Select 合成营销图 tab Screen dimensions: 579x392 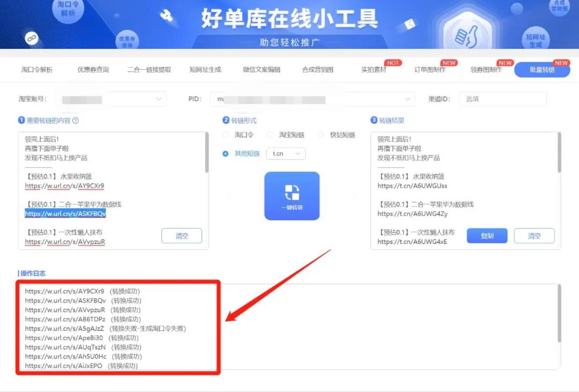point(317,70)
